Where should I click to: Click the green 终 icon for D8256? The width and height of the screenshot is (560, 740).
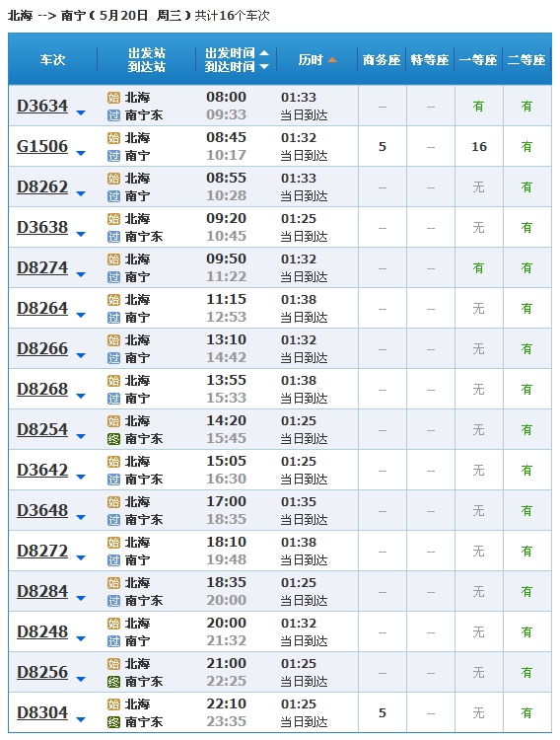pyautogui.click(x=113, y=682)
